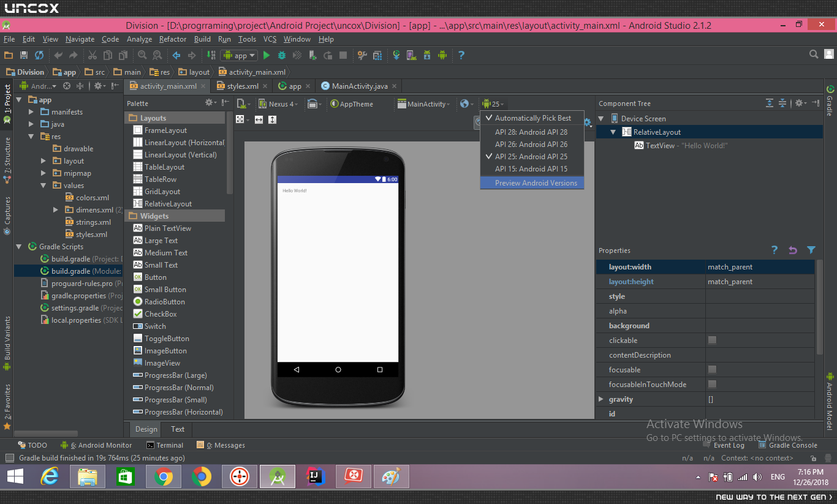This screenshot has height=504, width=837.
Task: Open the Android Monitor tool window
Action: pos(96,445)
